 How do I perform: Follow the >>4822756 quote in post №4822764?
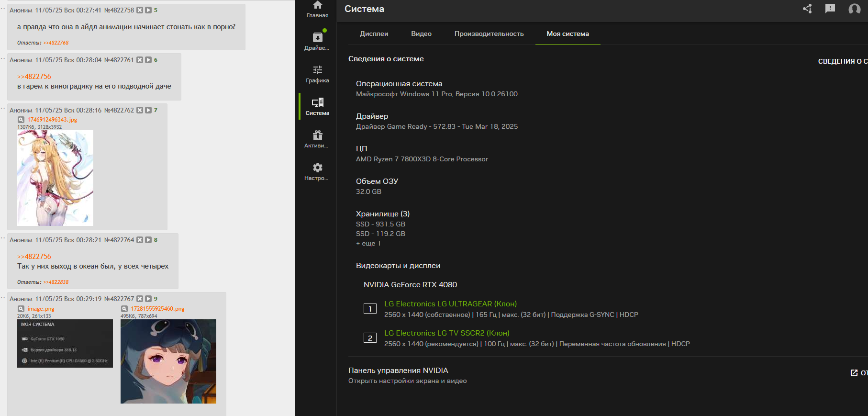click(34, 257)
